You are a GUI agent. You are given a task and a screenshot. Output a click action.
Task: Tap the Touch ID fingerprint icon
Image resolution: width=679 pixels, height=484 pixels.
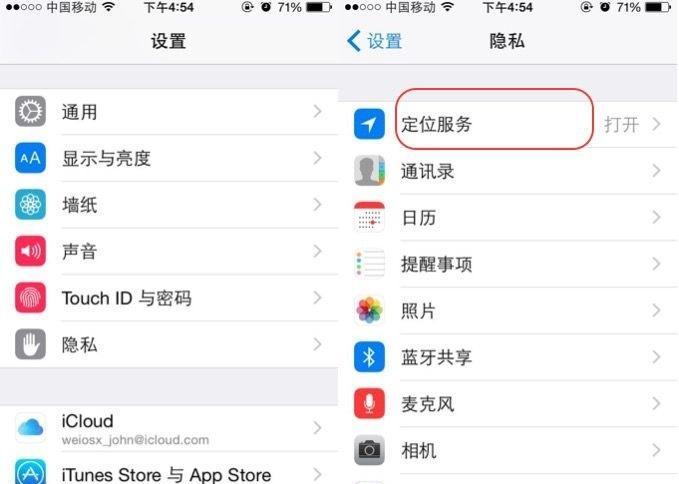point(30,298)
